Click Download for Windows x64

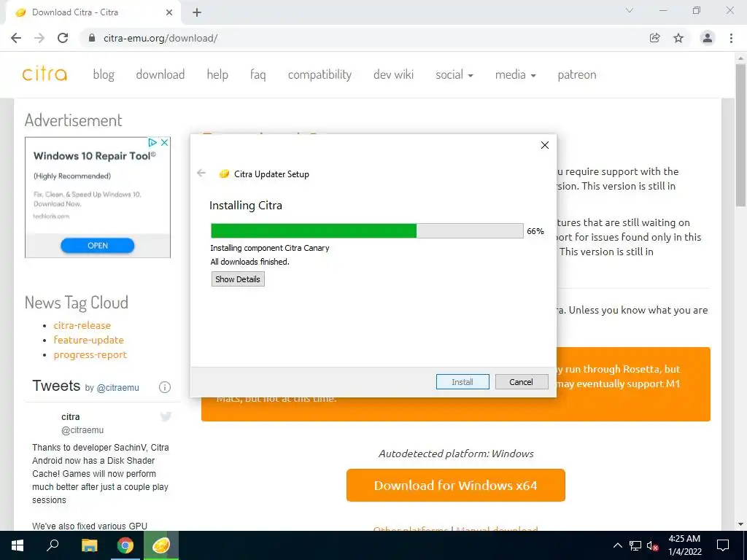(456, 485)
